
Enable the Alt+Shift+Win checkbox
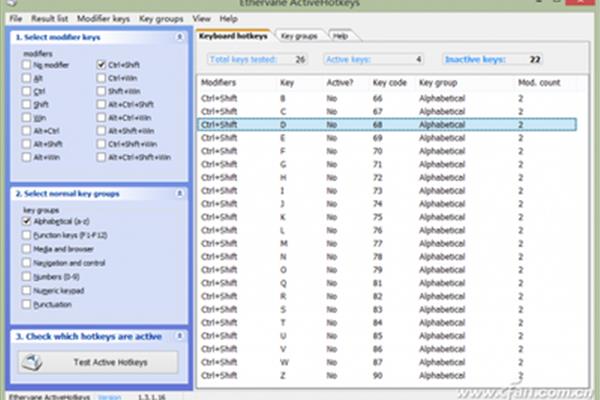point(101,131)
